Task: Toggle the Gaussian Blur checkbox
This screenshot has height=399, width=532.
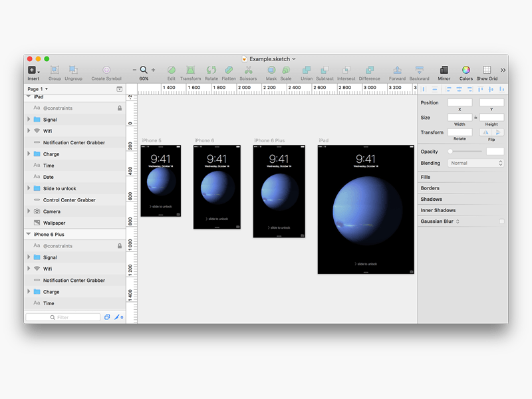Action: tap(501, 220)
